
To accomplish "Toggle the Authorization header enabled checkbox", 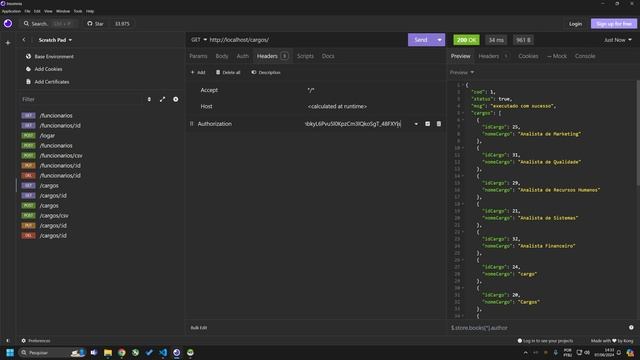I will point(427,124).
